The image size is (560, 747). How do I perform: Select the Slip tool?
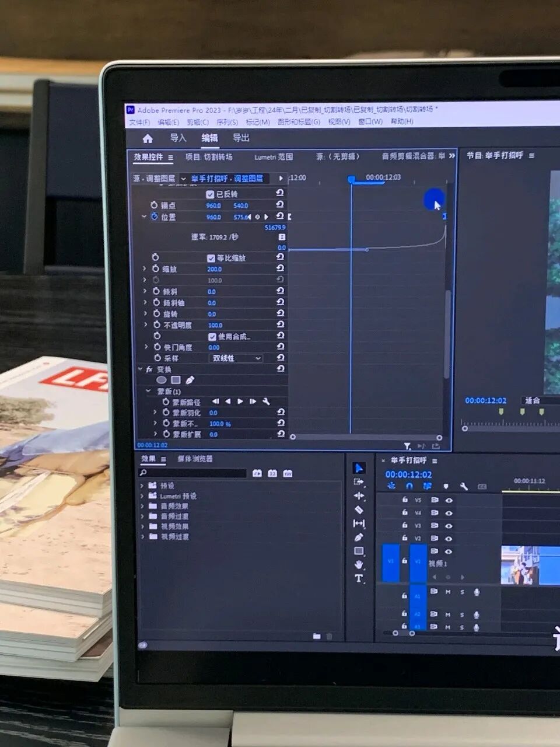click(358, 523)
